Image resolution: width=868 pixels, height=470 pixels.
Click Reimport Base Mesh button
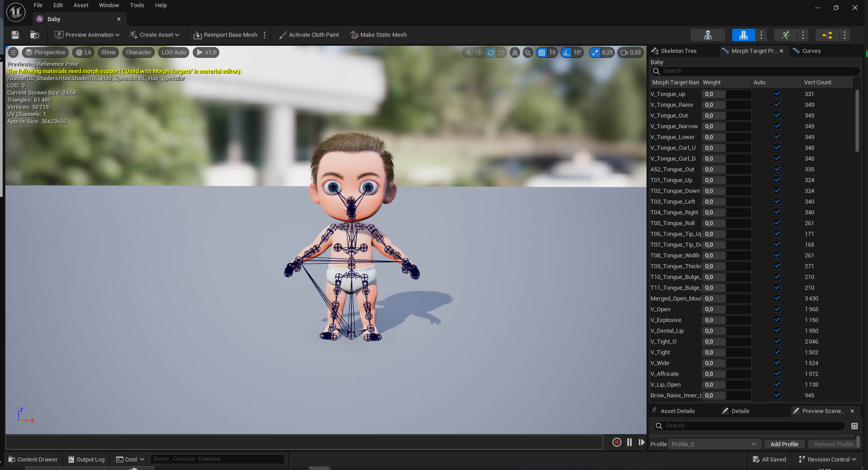click(x=226, y=35)
